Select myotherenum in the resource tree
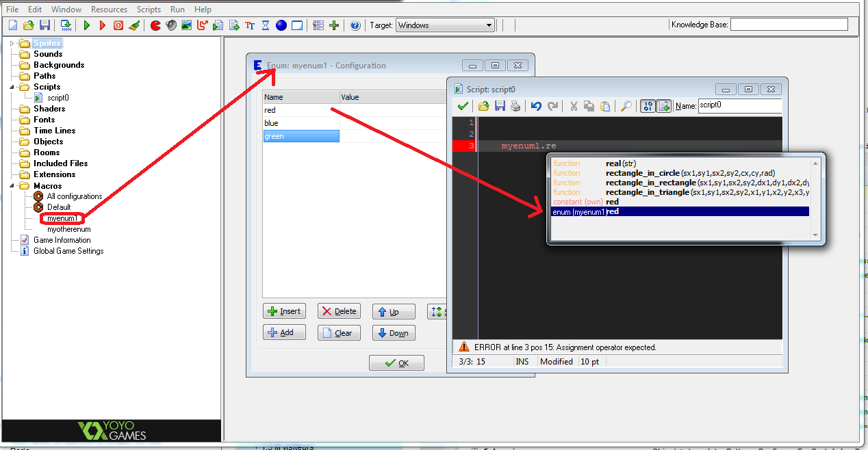The image size is (868, 450). [x=68, y=229]
